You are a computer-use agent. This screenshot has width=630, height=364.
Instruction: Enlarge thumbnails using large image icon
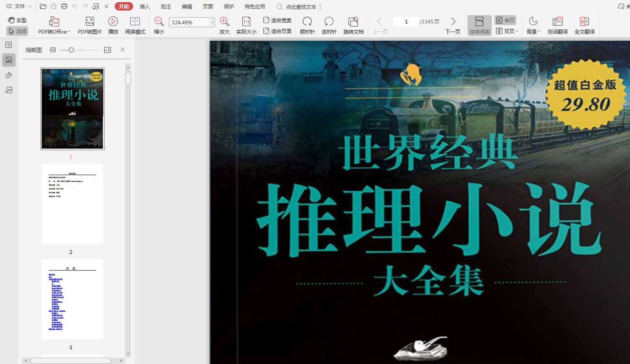pyautogui.click(x=108, y=50)
